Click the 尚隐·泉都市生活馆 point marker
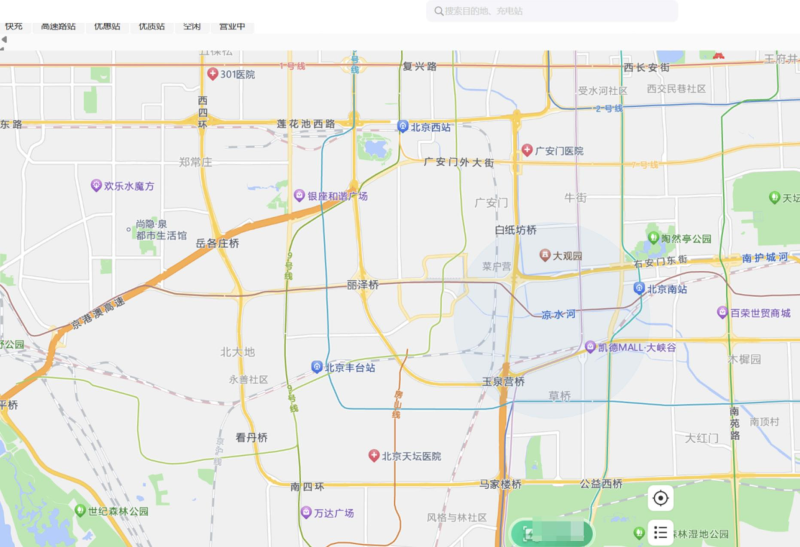Image resolution: width=800 pixels, height=547 pixels. tap(129, 230)
